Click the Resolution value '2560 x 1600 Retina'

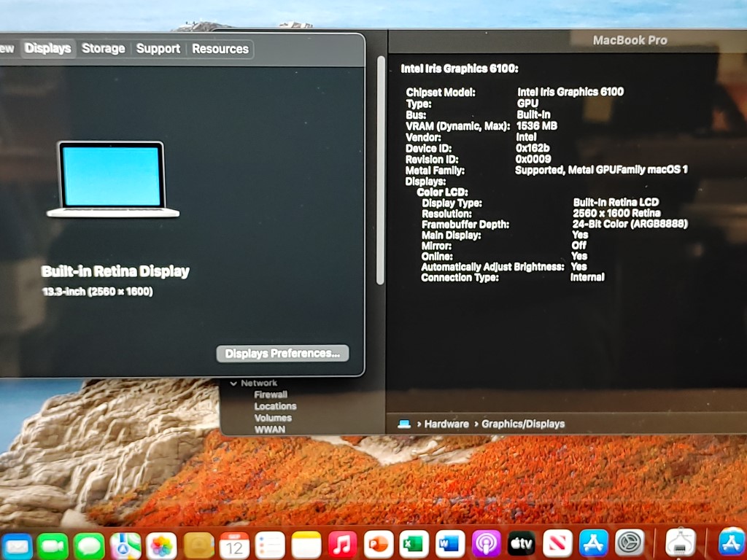[x=616, y=213]
